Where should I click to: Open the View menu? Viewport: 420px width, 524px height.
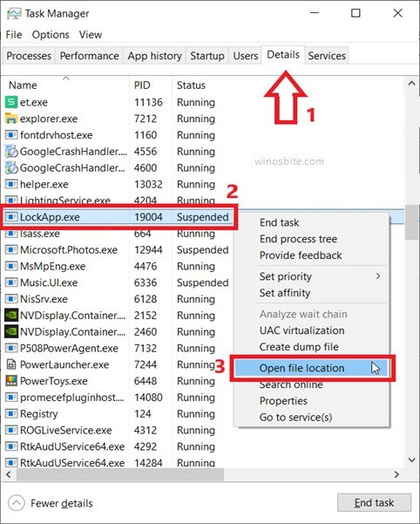(90, 34)
